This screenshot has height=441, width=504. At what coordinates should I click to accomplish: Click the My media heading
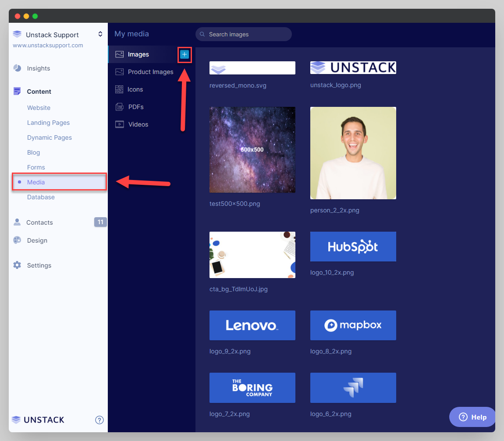(131, 34)
